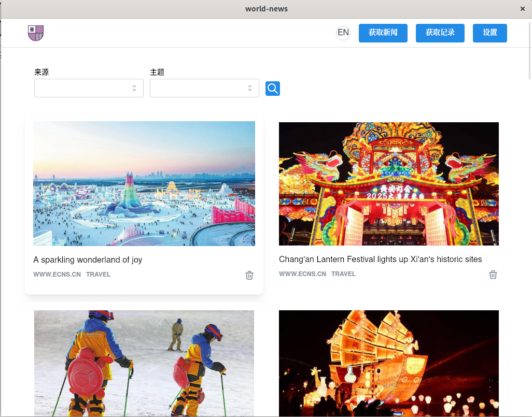Open the ice wonderland article image
532x417 pixels.
coord(144,183)
